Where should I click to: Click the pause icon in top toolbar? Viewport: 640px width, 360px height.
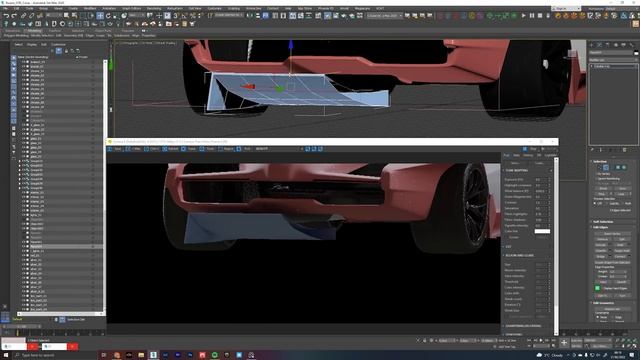coord(532,16)
